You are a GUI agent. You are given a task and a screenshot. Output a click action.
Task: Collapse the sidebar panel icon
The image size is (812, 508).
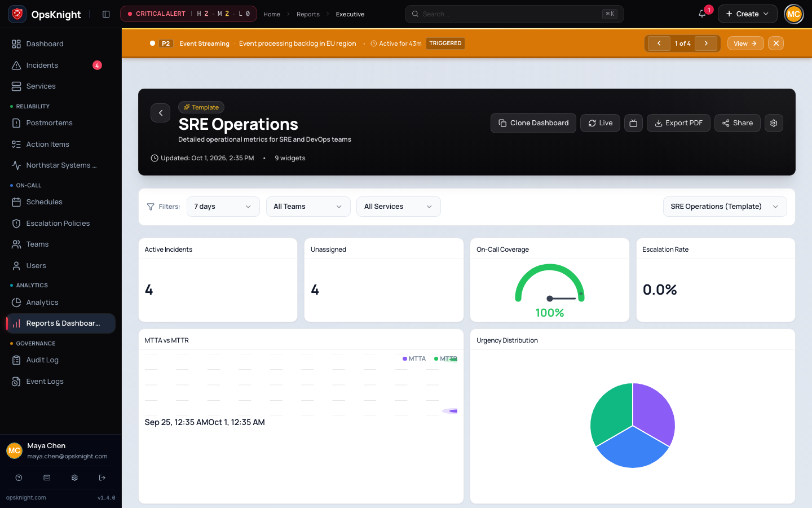106,14
